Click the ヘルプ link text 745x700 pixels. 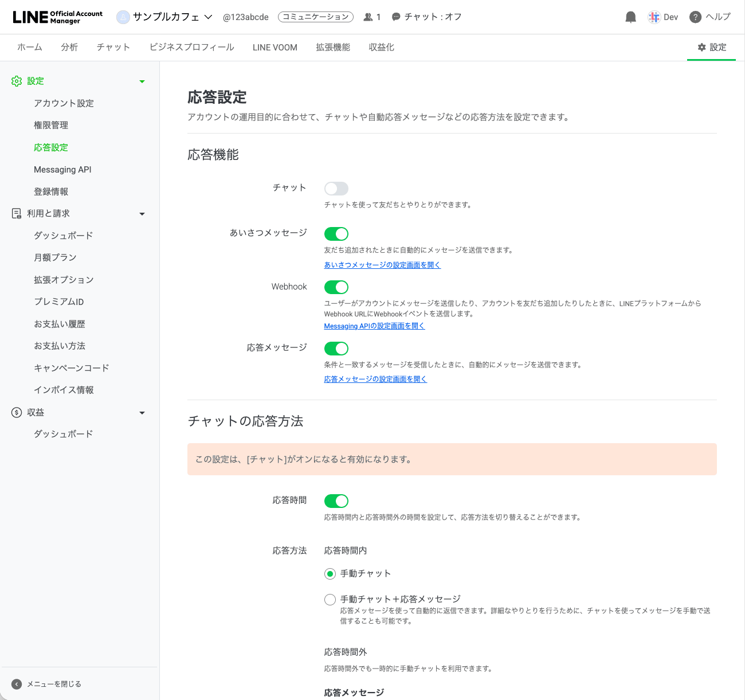(x=718, y=17)
